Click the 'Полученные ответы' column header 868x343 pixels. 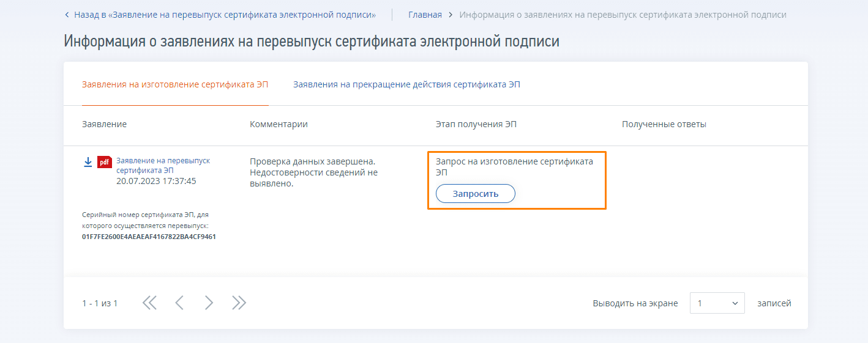[x=664, y=124]
